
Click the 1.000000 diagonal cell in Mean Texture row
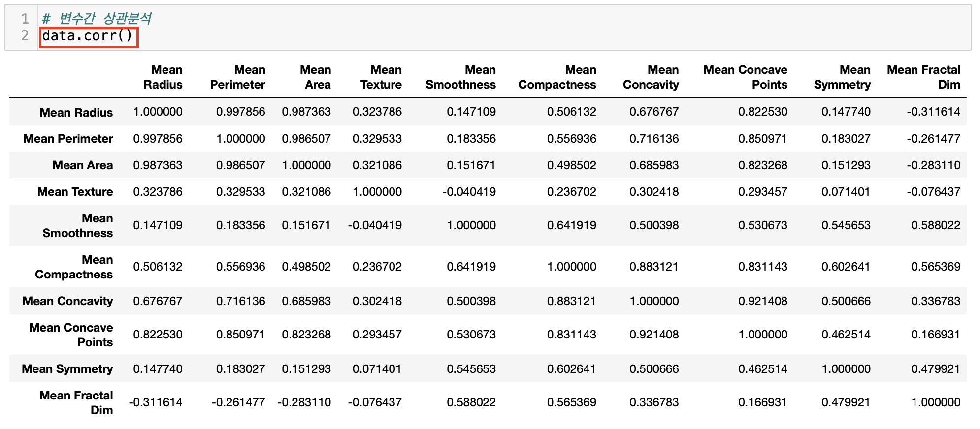377,192
